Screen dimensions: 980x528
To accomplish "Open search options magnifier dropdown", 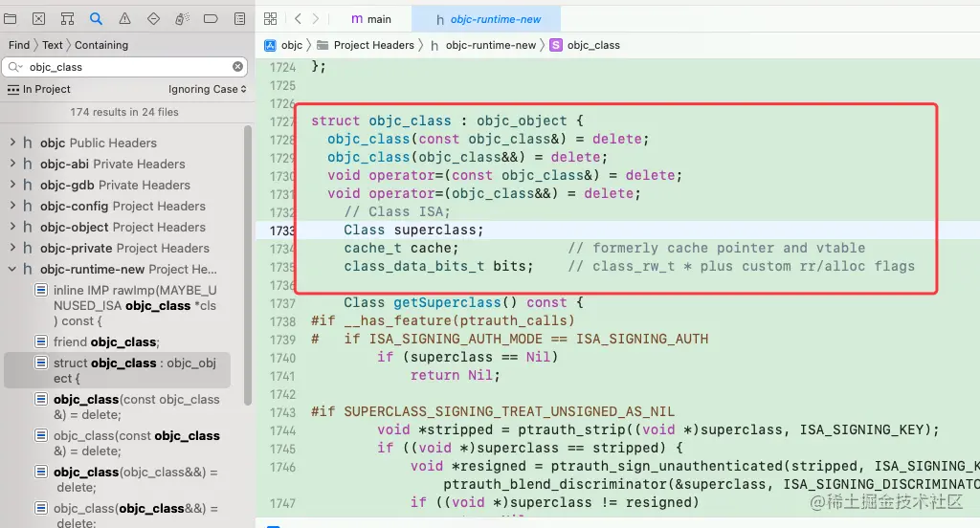I will pyautogui.click(x=15, y=67).
